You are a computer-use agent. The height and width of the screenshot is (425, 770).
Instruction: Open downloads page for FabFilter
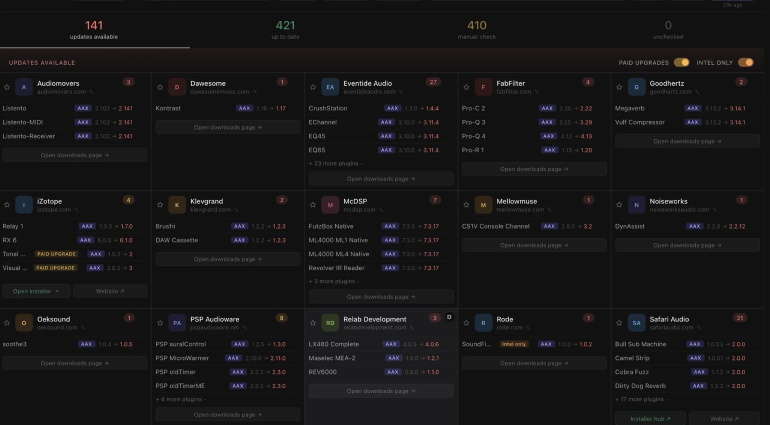pos(534,169)
